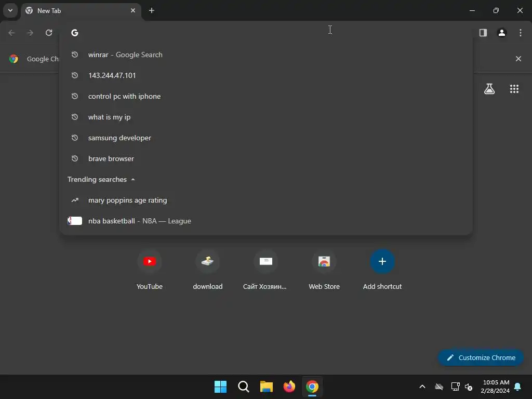
Task: Open Windows Start menu
Action: (220, 387)
